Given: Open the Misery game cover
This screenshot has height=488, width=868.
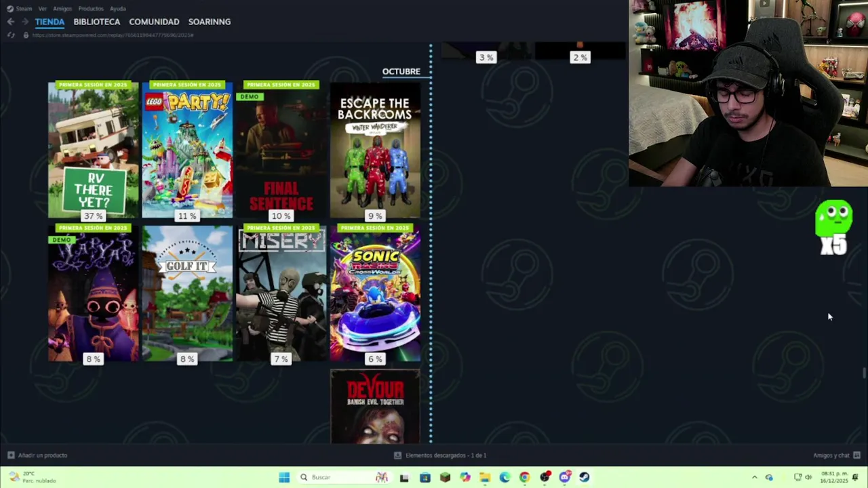Looking at the screenshot, I should [281, 293].
